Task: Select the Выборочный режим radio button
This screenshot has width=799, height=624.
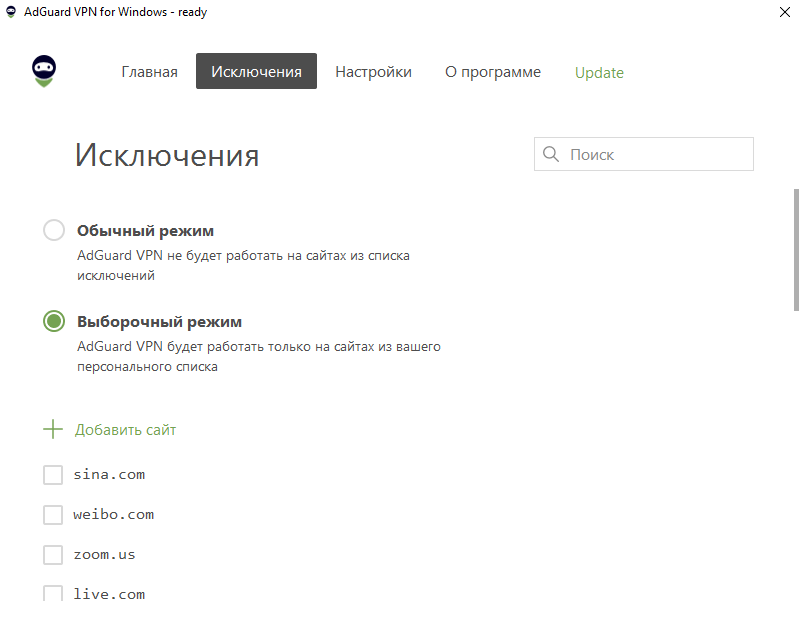Action: pyautogui.click(x=54, y=321)
